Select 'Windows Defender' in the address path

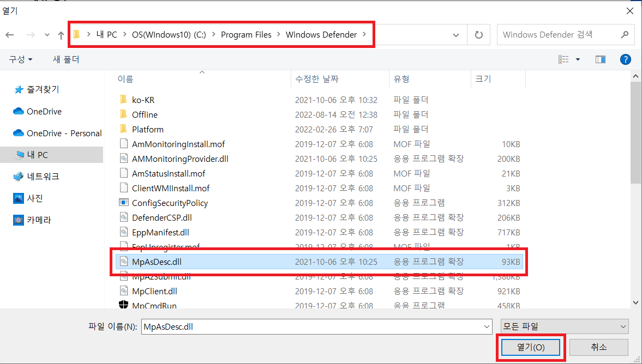321,35
